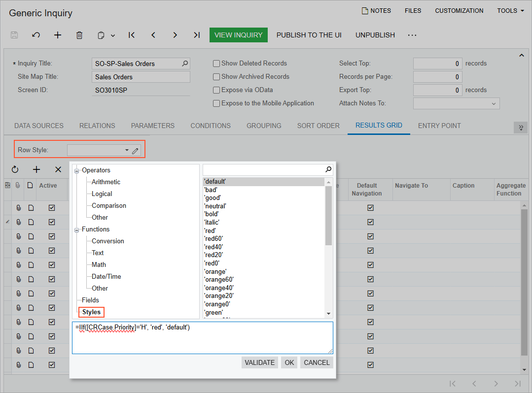Go to the first record
532x393 pixels.
coord(132,35)
